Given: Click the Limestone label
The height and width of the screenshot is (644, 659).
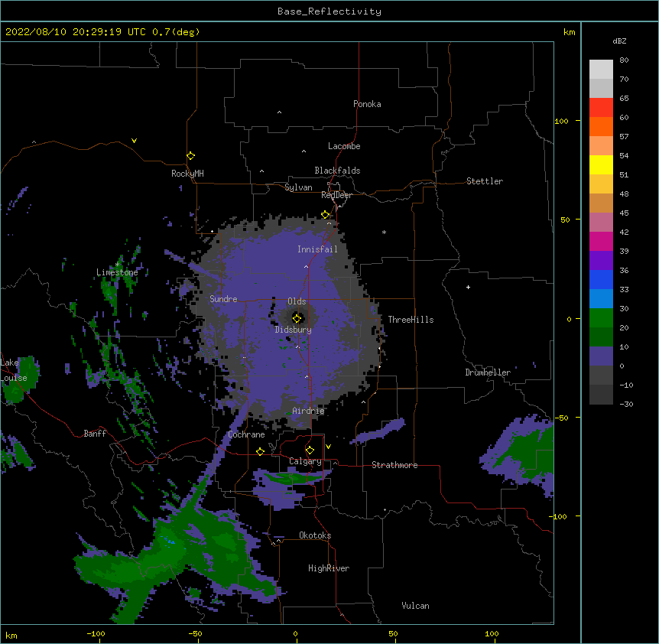Looking at the screenshot, I should [117, 272].
